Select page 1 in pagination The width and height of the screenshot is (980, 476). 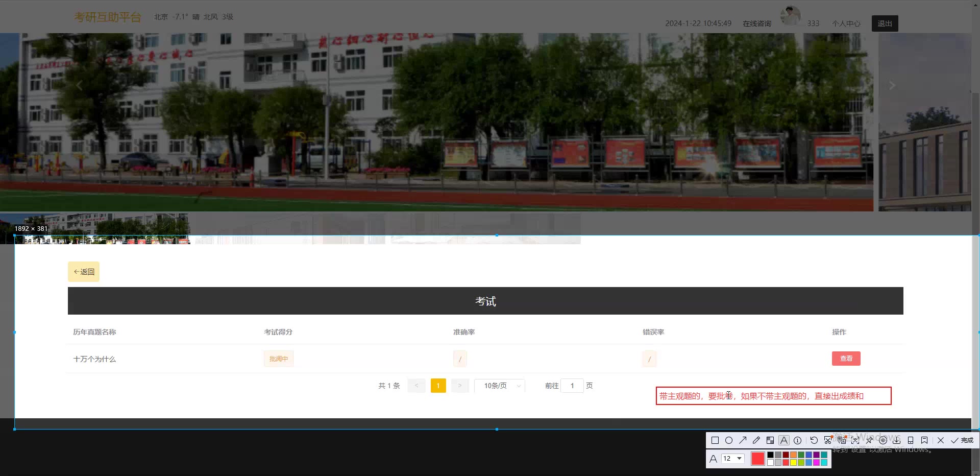[438, 386]
